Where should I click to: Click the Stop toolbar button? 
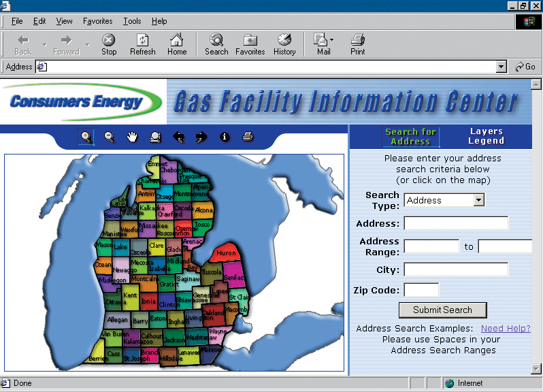[x=109, y=45]
